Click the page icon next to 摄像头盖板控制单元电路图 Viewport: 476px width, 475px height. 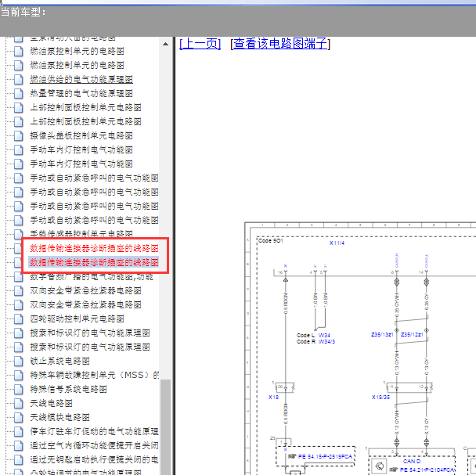(x=19, y=135)
